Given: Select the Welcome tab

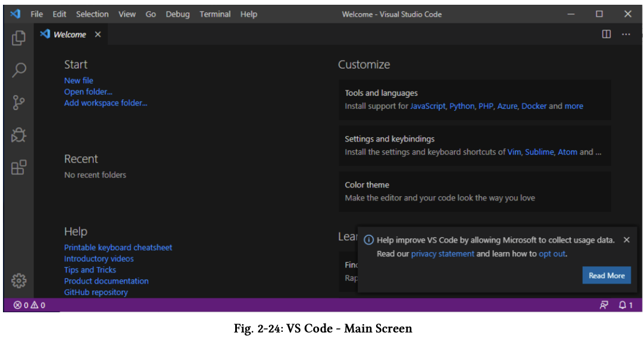Looking at the screenshot, I should coord(70,34).
